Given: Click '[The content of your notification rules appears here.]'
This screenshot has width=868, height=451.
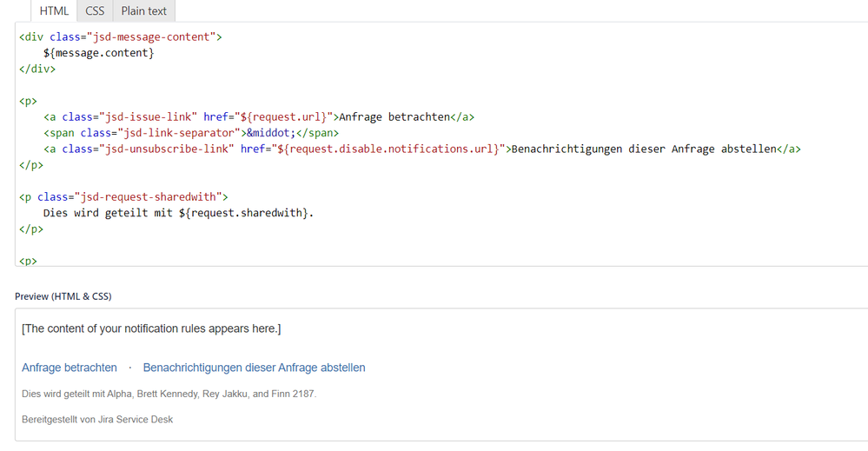Looking at the screenshot, I should coord(151,328).
